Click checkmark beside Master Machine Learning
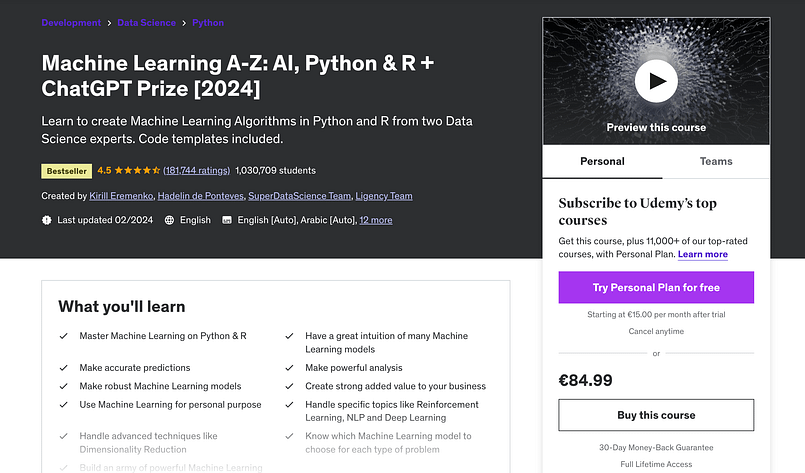The width and height of the screenshot is (805, 473). [x=64, y=336]
